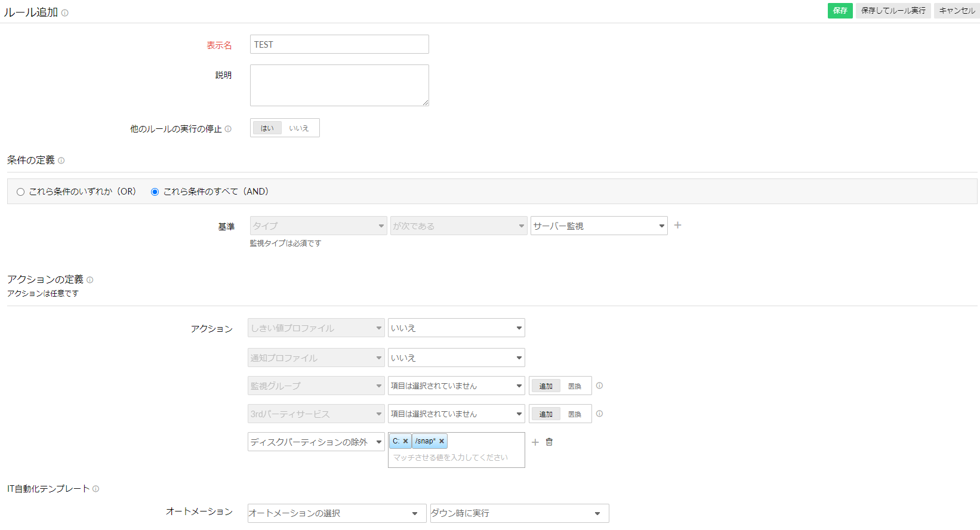Click the info icon next to ルール追加

click(x=64, y=13)
